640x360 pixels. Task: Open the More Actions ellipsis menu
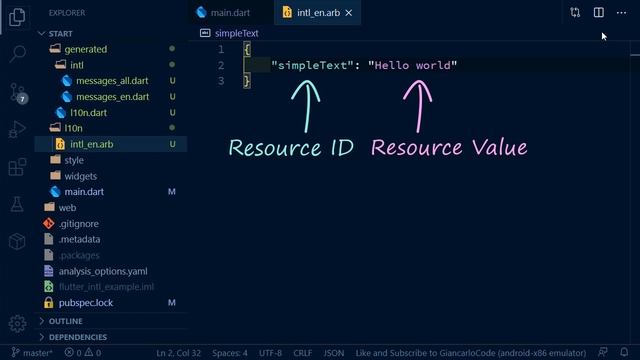(x=621, y=13)
